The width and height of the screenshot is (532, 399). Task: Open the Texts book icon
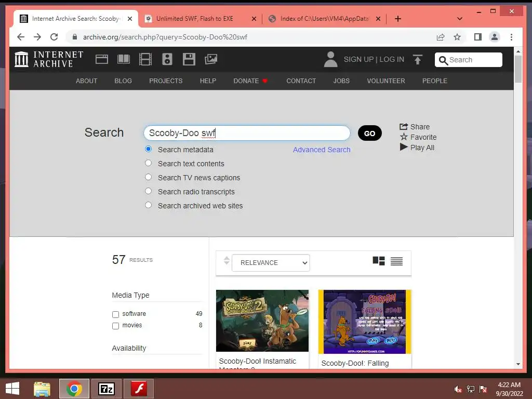pyautogui.click(x=124, y=59)
